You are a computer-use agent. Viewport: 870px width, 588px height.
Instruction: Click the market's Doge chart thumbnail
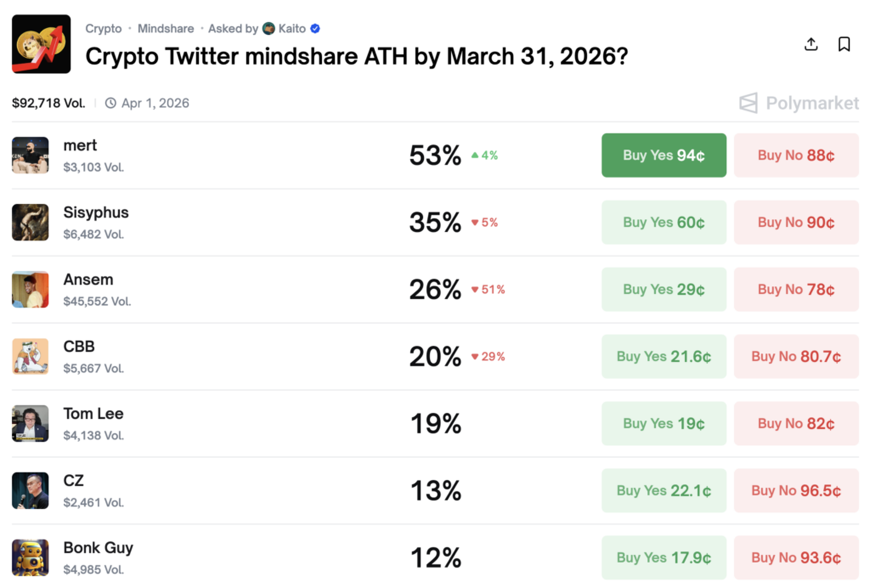tap(41, 44)
